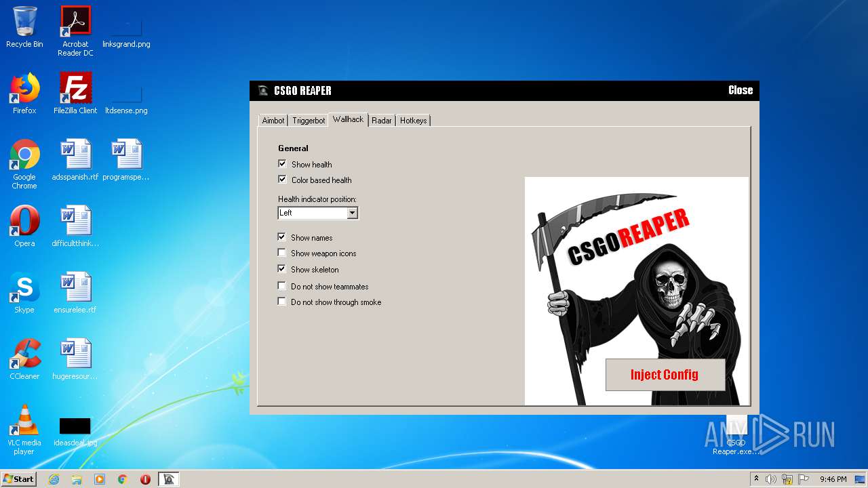Viewport: 868px width, 488px height.
Task: Uncheck Show health checkbox
Action: tap(282, 163)
